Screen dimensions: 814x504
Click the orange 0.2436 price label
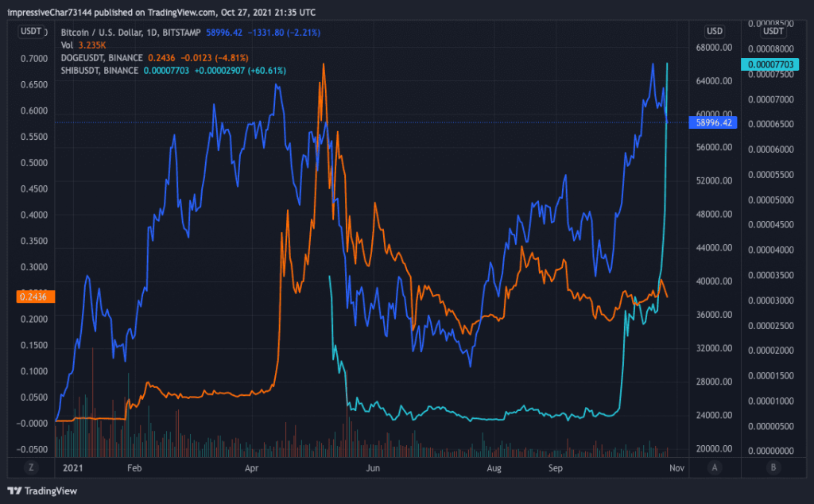(x=31, y=296)
